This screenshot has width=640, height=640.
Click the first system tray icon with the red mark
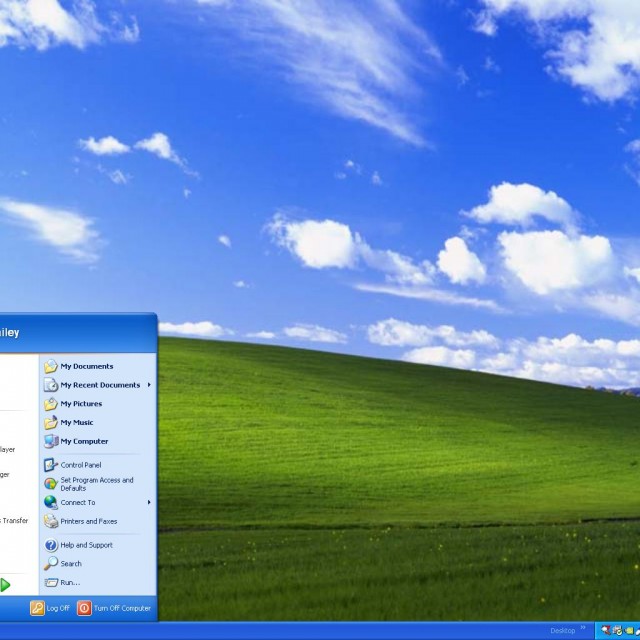point(605,631)
